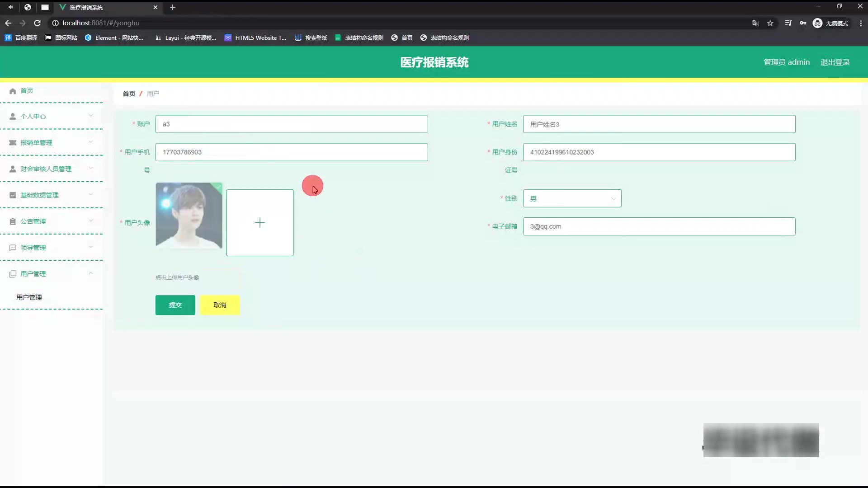
Task: Click the chart icon next to 基础数据管理
Action: (x=13, y=195)
